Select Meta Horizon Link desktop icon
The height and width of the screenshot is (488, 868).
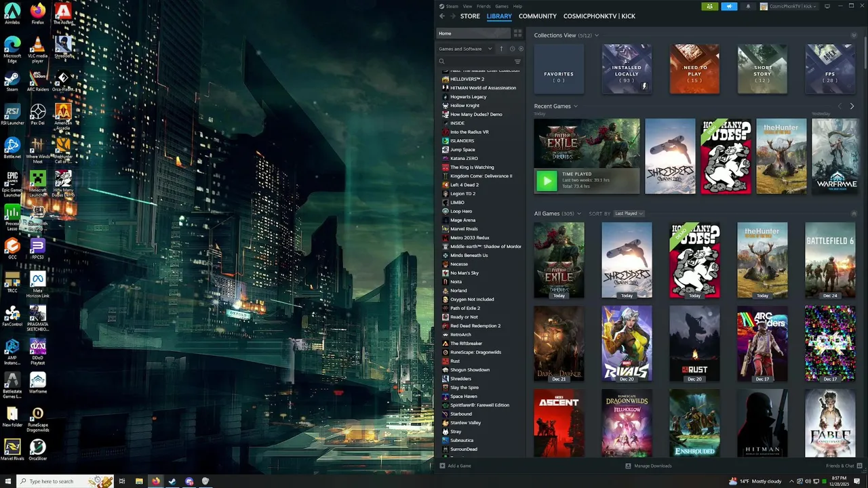pyautogui.click(x=38, y=285)
